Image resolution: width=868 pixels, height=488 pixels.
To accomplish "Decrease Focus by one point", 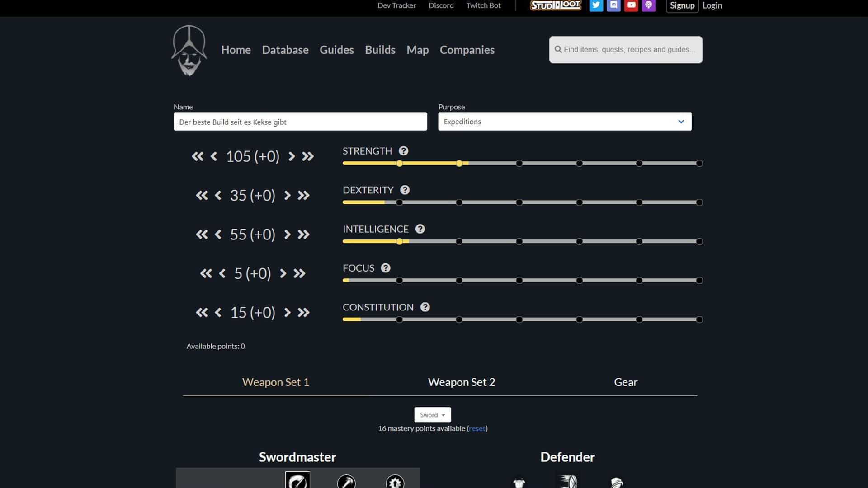I will tap(222, 273).
